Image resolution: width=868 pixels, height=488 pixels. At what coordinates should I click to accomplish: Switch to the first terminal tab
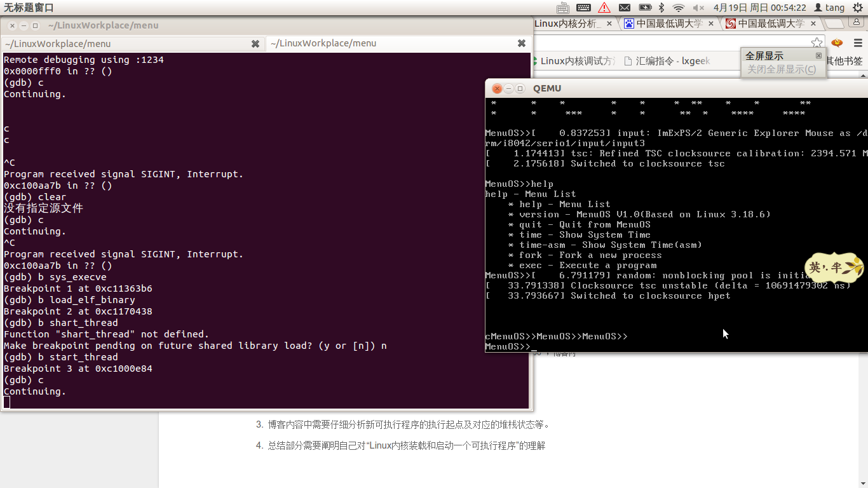tap(127, 44)
